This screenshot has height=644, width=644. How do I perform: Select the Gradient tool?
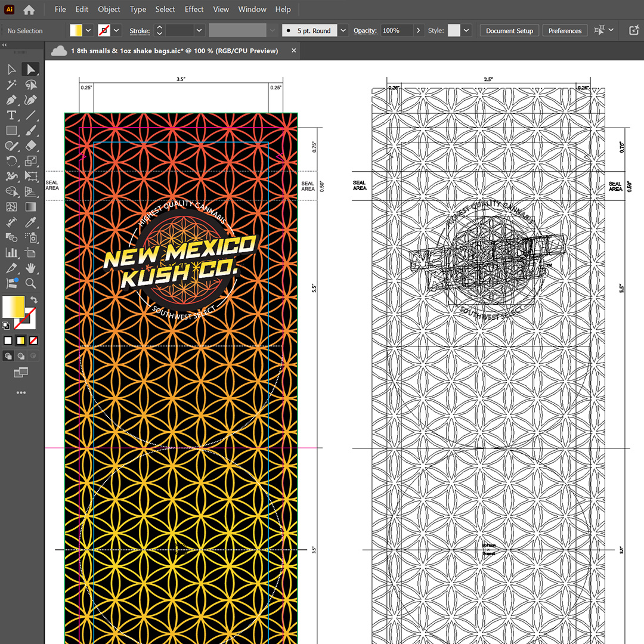click(x=30, y=207)
